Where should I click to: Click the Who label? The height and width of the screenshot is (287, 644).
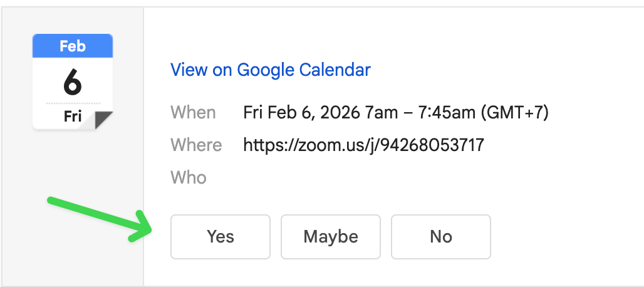click(x=189, y=178)
